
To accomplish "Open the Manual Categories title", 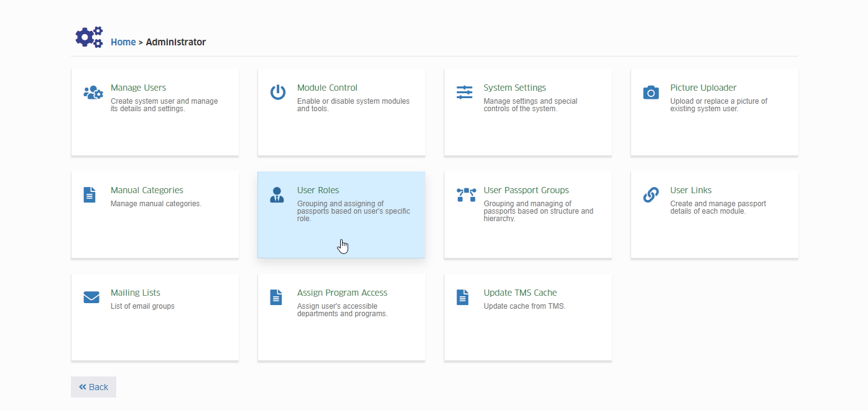I will 147,190.
